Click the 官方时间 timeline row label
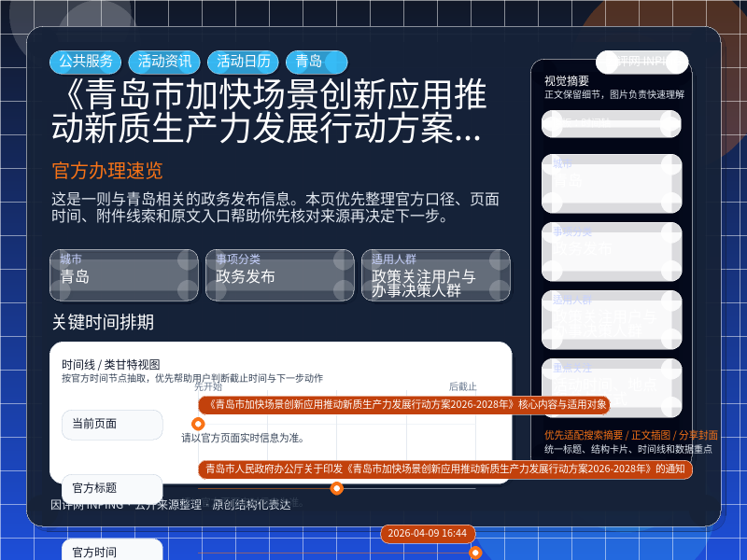 [112, 552]
